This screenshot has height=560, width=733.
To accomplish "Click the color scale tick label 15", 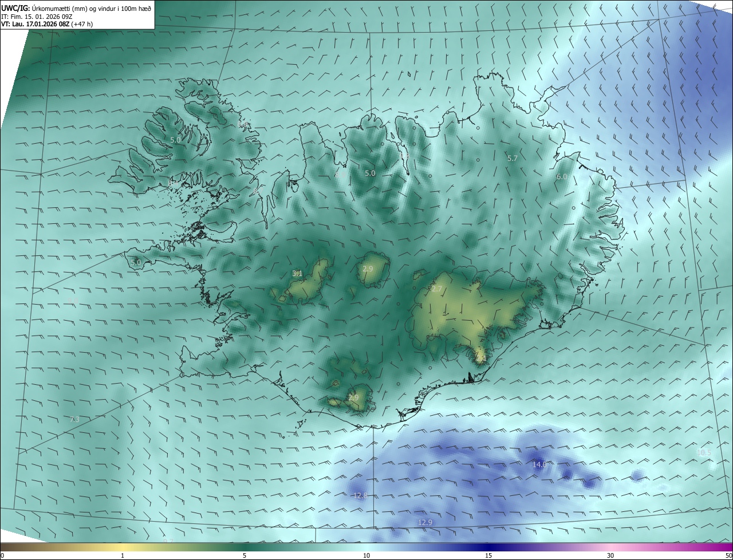I will [x=488, y=555].
